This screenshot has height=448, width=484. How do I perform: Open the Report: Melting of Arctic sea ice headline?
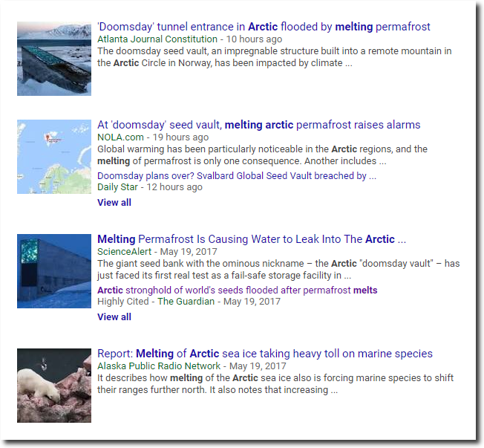click(x=265, y=354)
